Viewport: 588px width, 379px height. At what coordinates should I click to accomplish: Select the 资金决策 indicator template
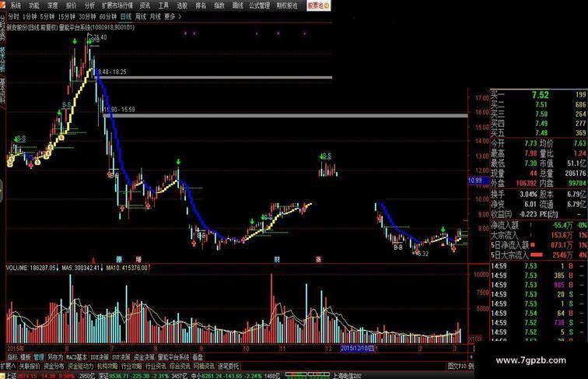[x=144, y=357]
